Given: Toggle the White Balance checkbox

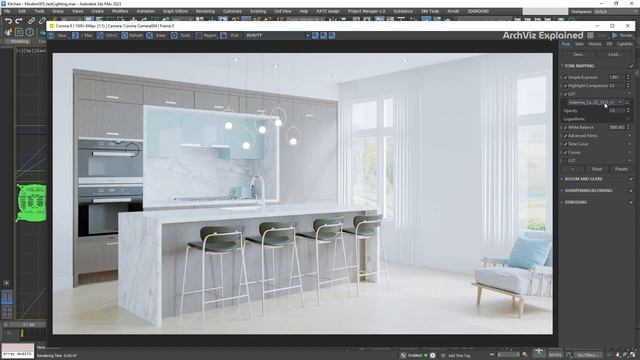Looking at the screenshot, I should point(565,127).
